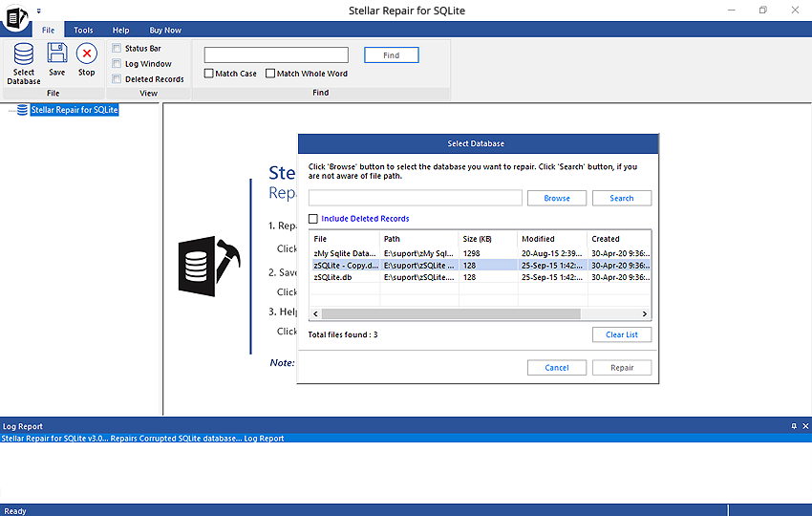This screenshot has height=516, width=812.
Task: Check the Match Whole Word option
Action: (270, 74)
